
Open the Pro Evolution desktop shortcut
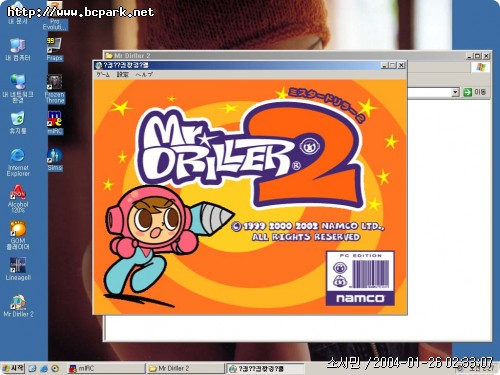tap(55, 16)
